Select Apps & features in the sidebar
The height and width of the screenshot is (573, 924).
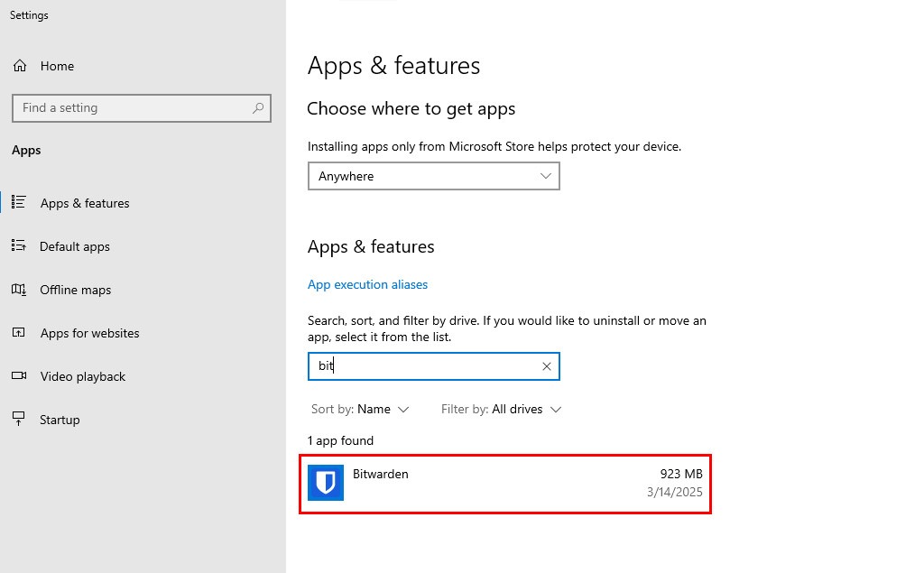coord(85,203)
